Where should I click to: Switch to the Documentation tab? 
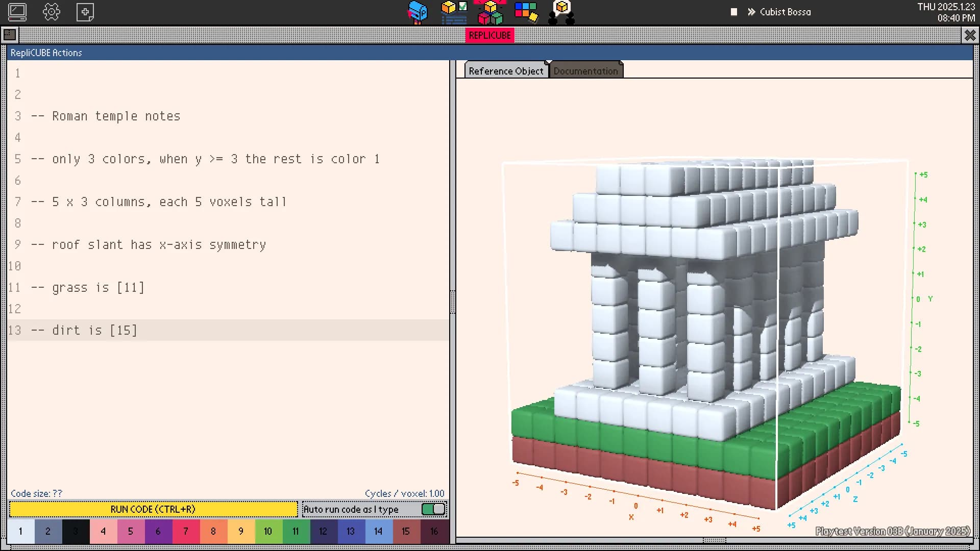[586, 71]
